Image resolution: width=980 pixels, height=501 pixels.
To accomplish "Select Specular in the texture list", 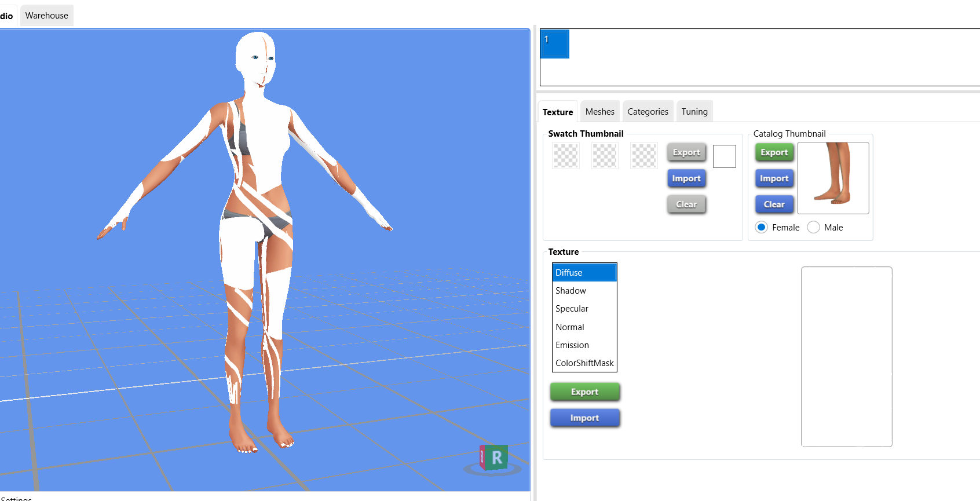I will coord(584,309).
